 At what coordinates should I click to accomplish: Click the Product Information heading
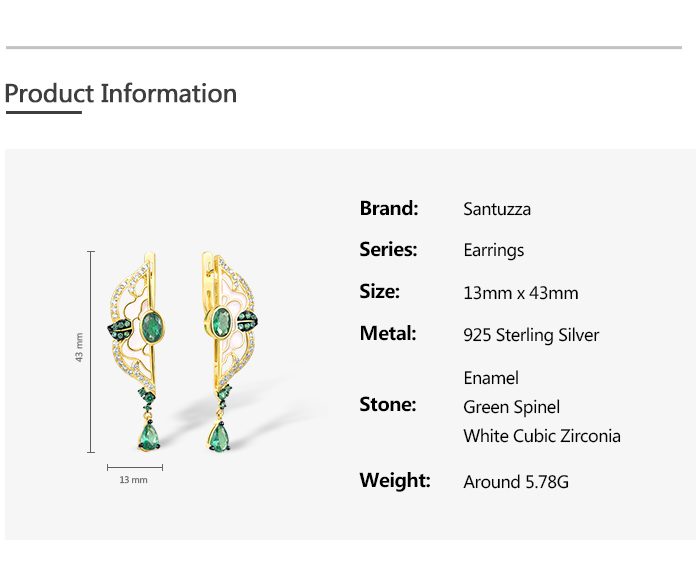click(x=121, y=94)
